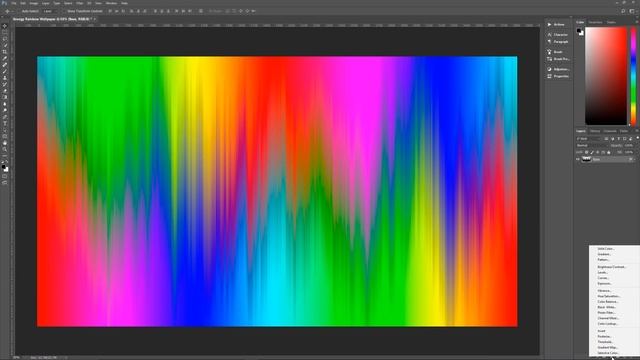Open the Brush Presets panel icon
Screen dimensions: 640x360
[549, 59]
